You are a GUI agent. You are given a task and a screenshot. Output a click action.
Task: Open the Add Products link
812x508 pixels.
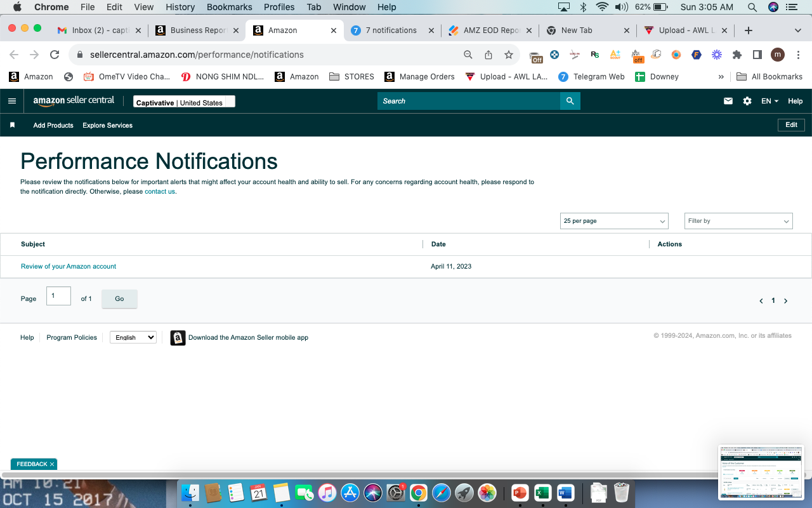[53, 125]
